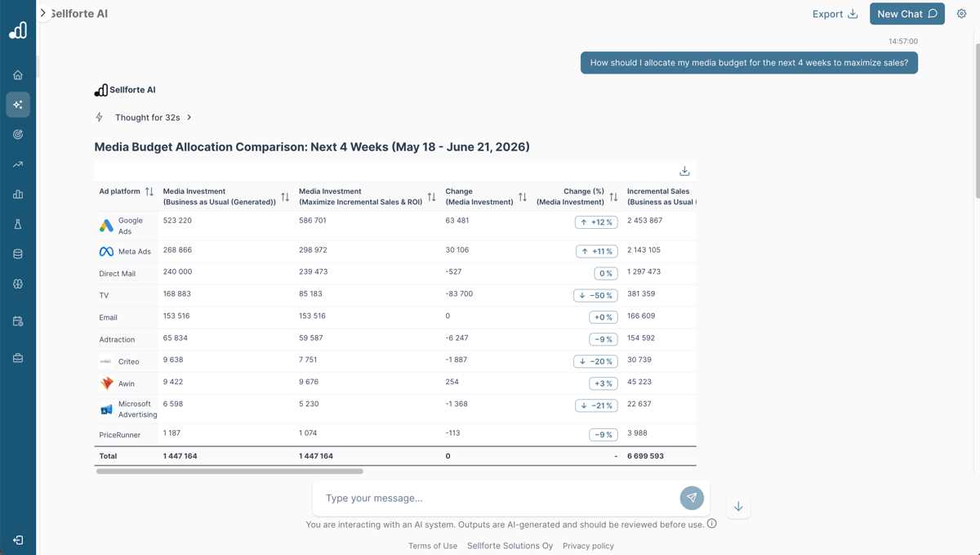Select the AI sparkle icon in sidebar
The width and height of the screenshot is (980, 555).
(18, 105)
